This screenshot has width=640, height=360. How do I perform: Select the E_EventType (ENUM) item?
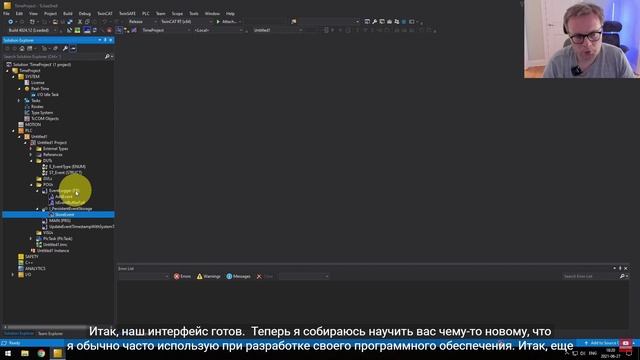[x=67, y=167]
